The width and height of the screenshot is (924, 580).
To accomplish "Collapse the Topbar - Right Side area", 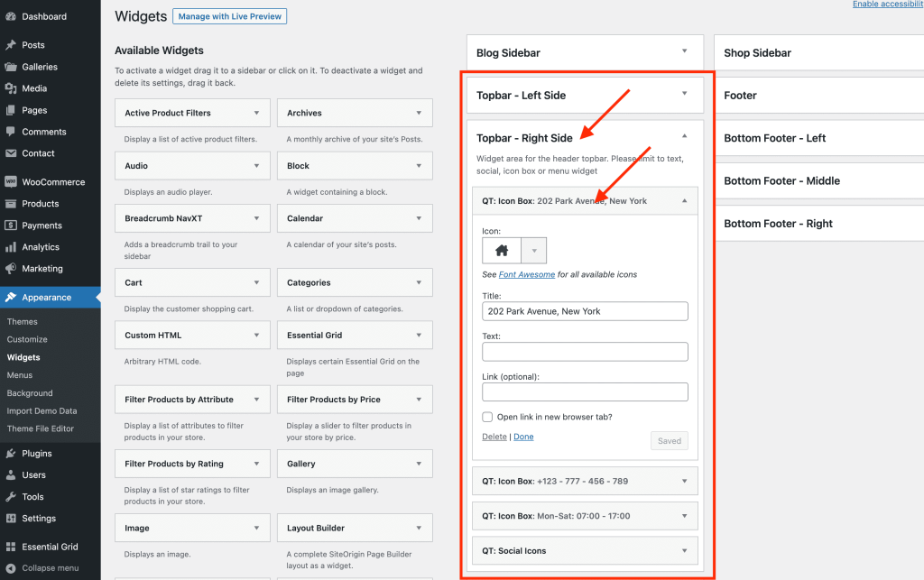I will coord(684,136).
